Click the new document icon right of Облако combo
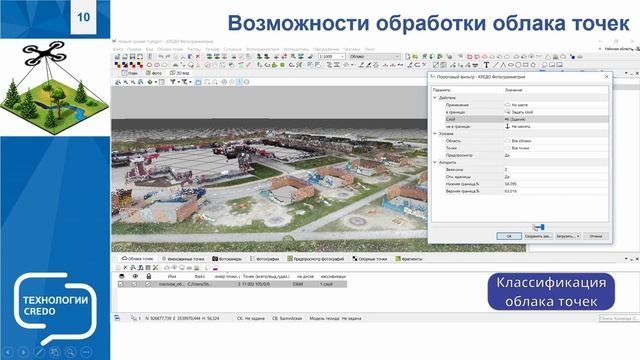The image size is (640, 360). [407, 56]
